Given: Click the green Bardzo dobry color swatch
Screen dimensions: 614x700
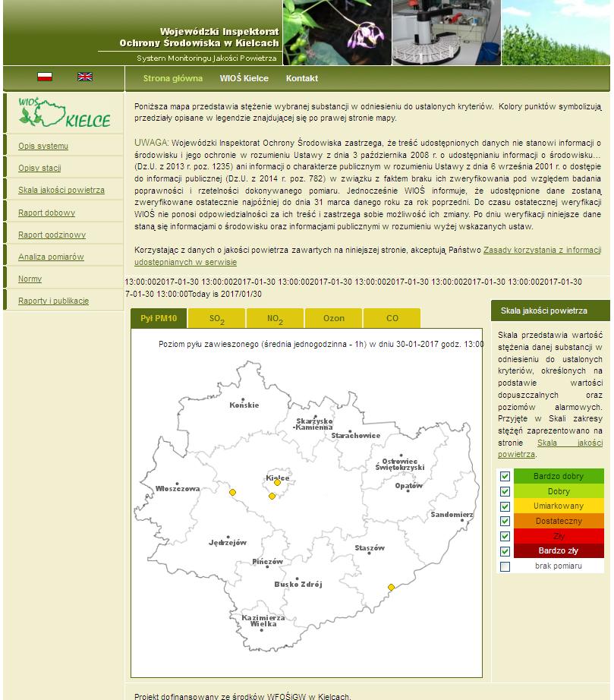Looking at the screenshot, I should (x=559, y=476).
